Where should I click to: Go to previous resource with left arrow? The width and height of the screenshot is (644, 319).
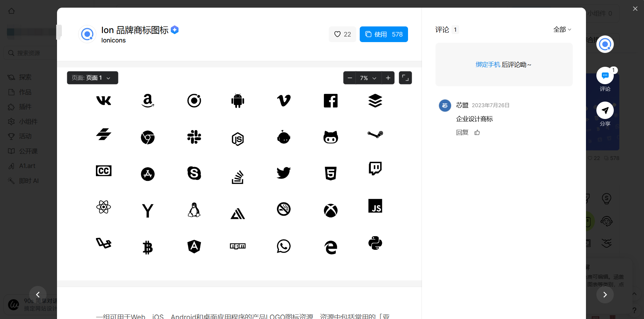[38, 295]
